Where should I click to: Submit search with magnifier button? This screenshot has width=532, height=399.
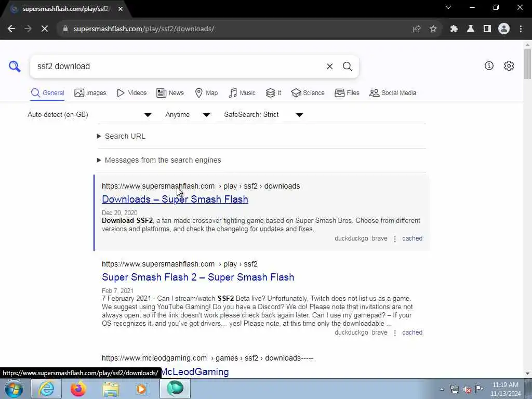pos(347,66)
